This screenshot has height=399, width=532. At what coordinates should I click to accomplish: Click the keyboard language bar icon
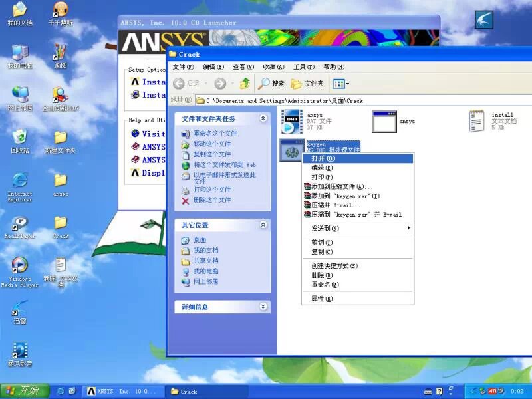(428, 392)
